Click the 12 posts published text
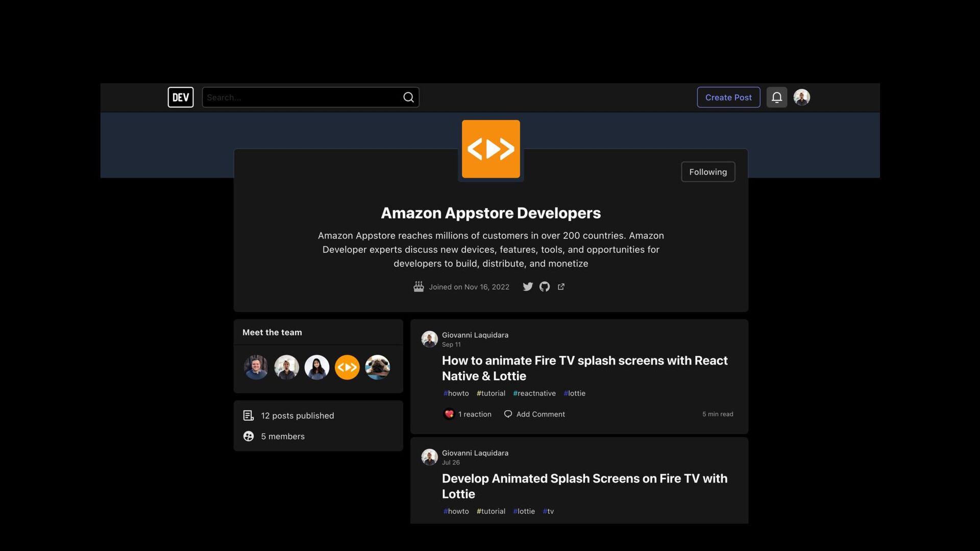 point(298,416)
